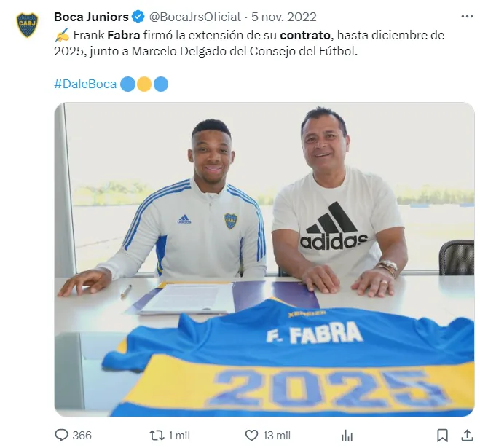
Task: Open the @BocaJrsOficial handle link
Action: tap(194, 17)
